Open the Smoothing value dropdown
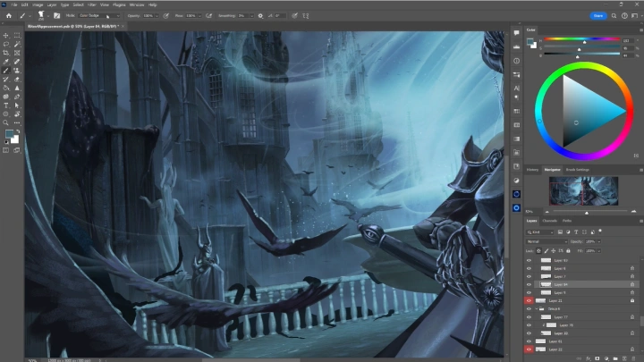 251,15
